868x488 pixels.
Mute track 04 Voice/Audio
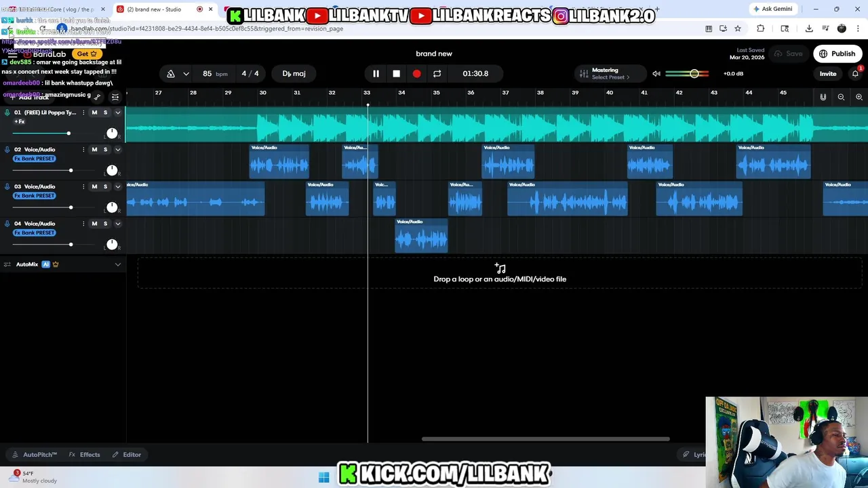[x=94, y=224]
